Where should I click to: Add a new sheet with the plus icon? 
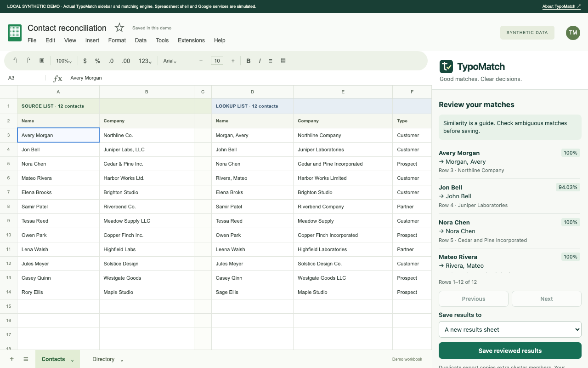click(x=12, y=359)
